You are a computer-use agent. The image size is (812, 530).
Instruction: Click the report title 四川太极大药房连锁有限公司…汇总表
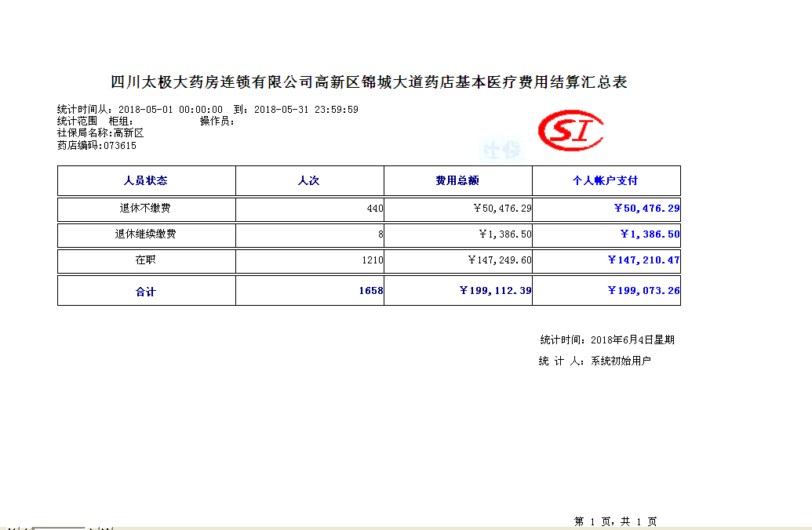(x=369, y=82)
